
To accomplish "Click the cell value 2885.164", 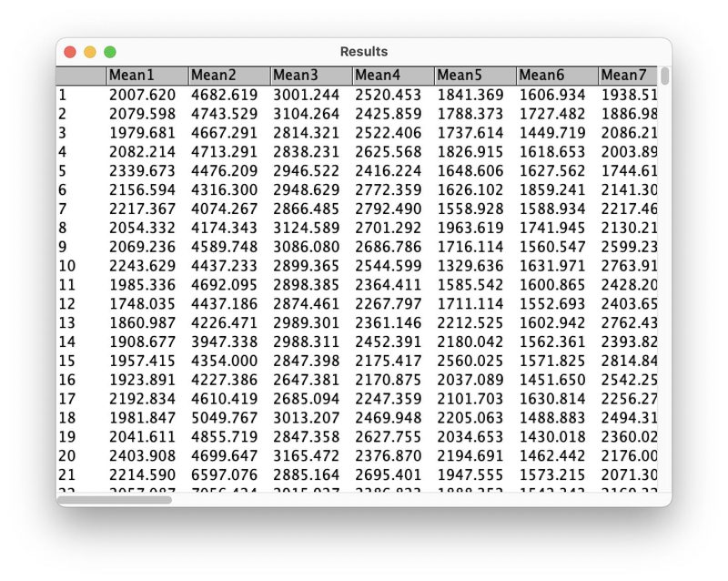I will (x=307, y=475).
